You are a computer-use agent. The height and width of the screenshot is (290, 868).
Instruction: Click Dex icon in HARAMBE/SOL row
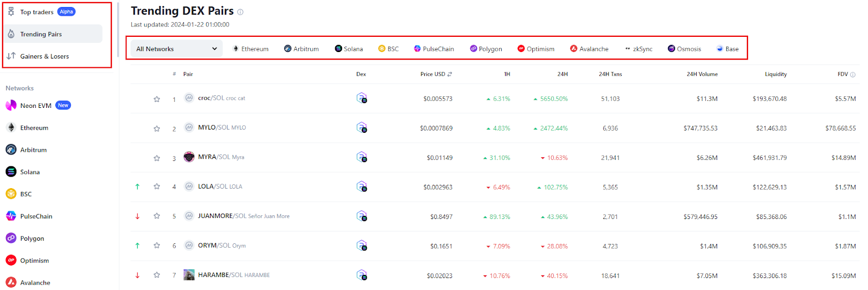click(x=361, y=275)
